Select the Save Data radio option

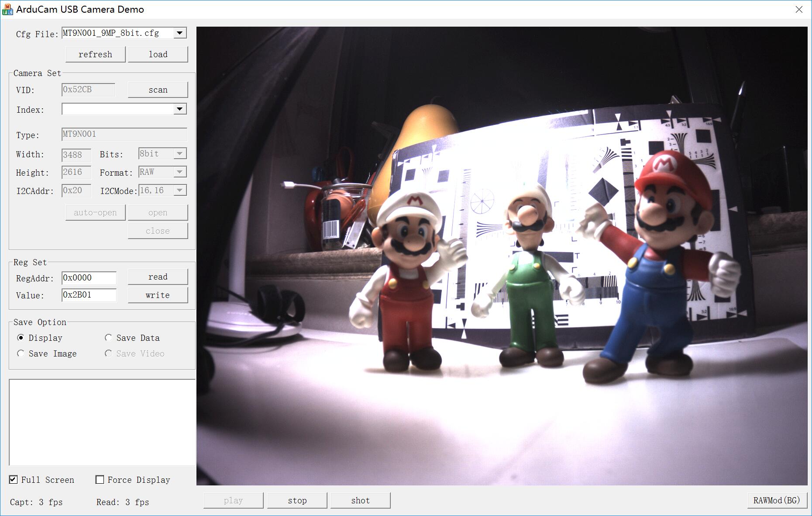pos(108,338)
